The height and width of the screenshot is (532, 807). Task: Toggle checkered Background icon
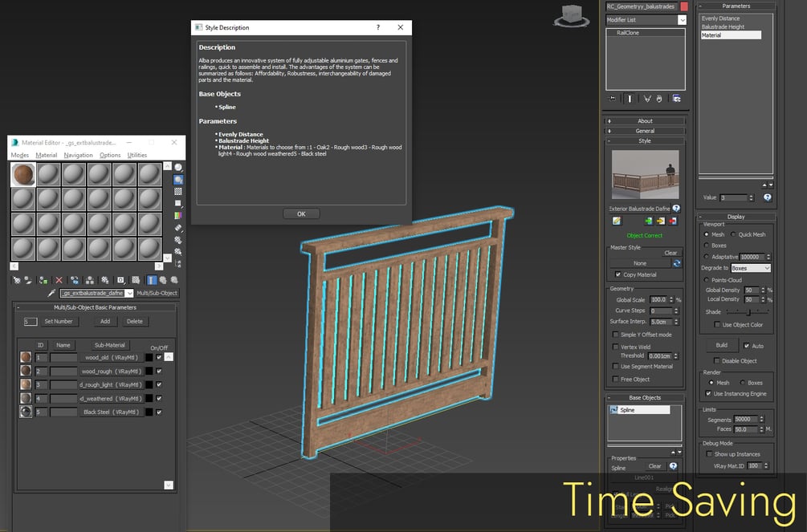[x=178, y=192]
